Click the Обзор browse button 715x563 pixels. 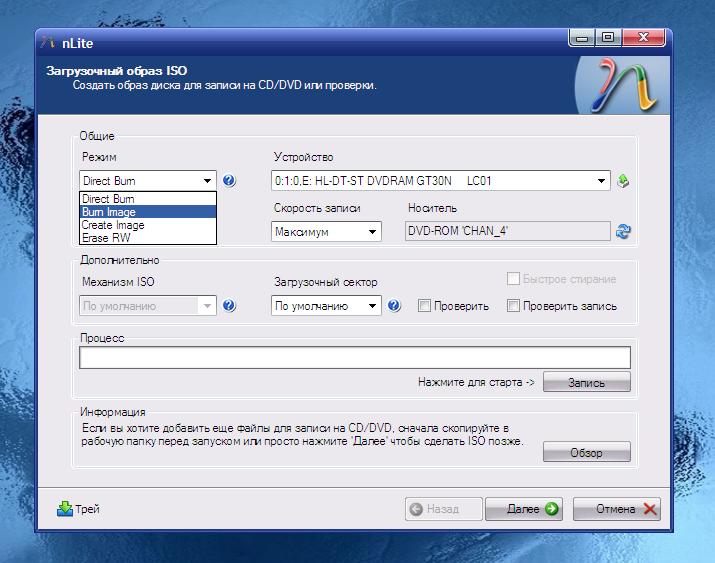[x=586, y=452]
